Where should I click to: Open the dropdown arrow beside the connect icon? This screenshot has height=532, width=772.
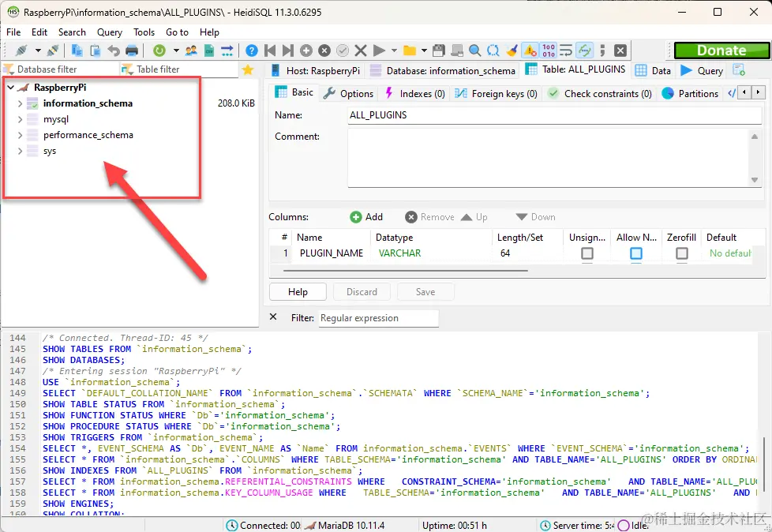coord(37,51)
